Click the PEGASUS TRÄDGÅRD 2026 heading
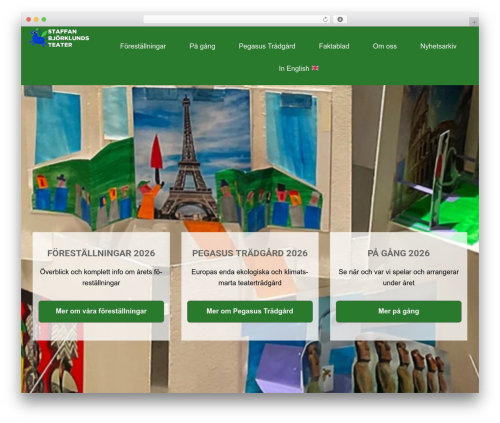The image size is (500, 423). pos(250,253)
